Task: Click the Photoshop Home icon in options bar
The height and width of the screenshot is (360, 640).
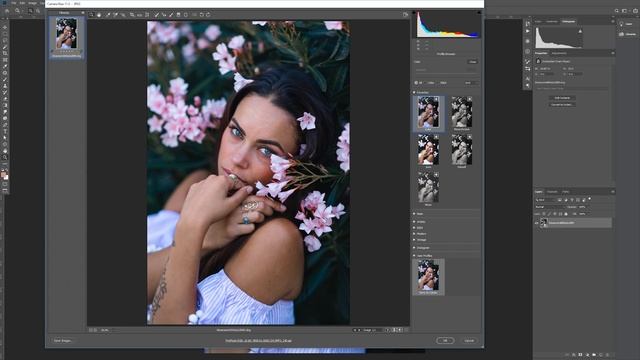Action: click(7, 11)
